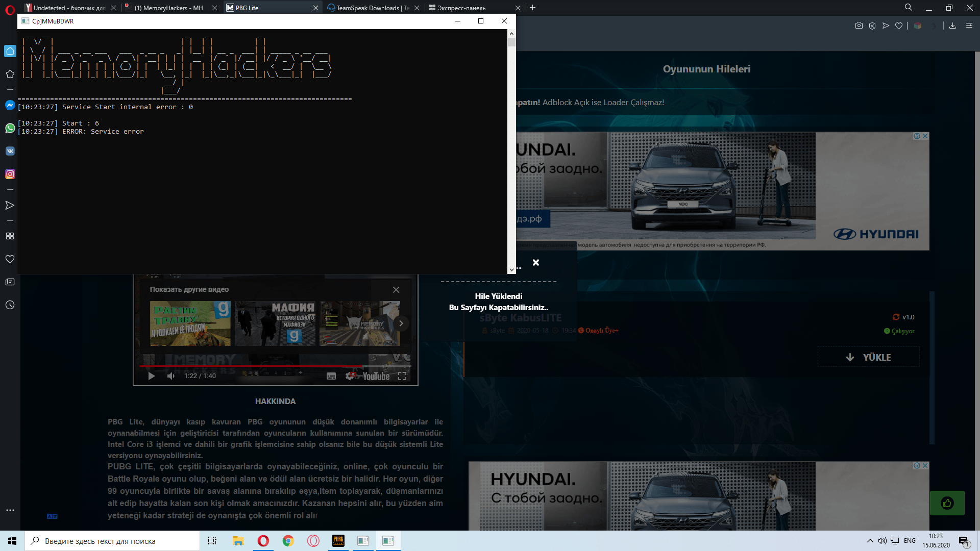Viewport: 980px width, 551px height.
Task: Search open tabs with magnifier icon
Action: [909, 8]
